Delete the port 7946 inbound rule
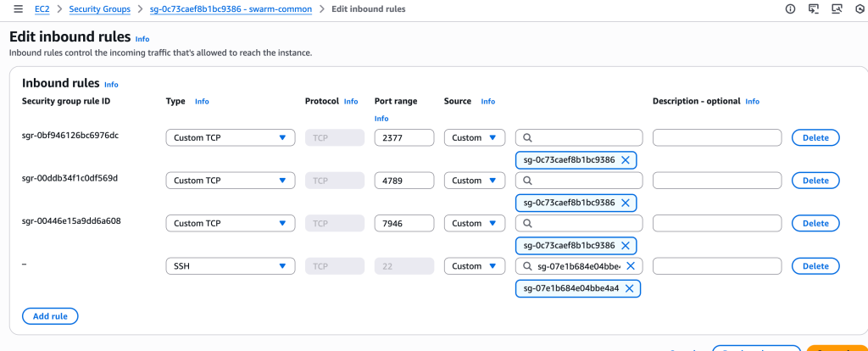868x351 pixels. tap(815, 223)
